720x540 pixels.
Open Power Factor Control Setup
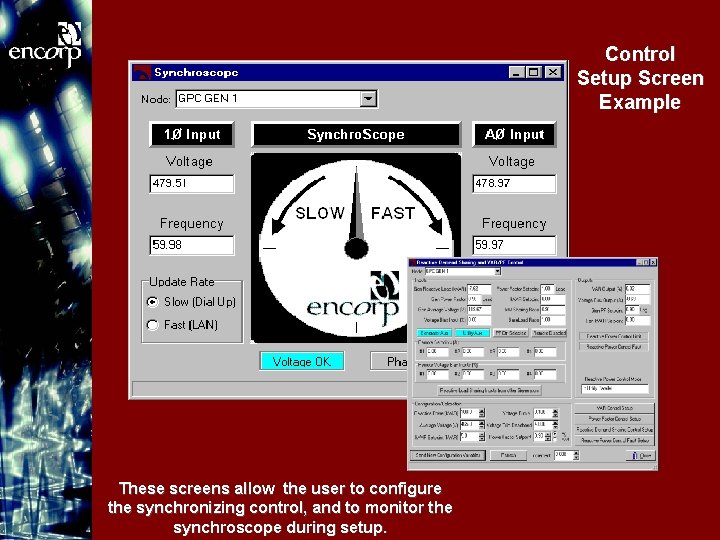click(614, 419)
